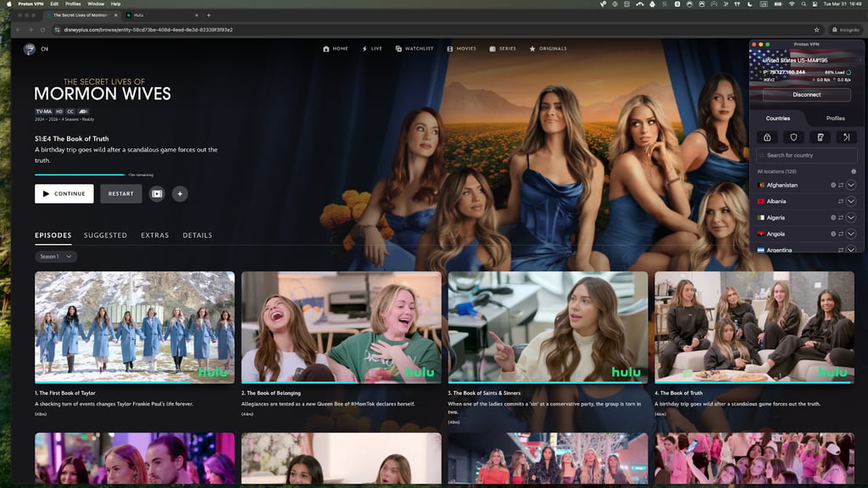Image resolution: width=868 pixels, height=488 pixels.
Task: Open the Season 1 dropdown
Action: (56, 257)
